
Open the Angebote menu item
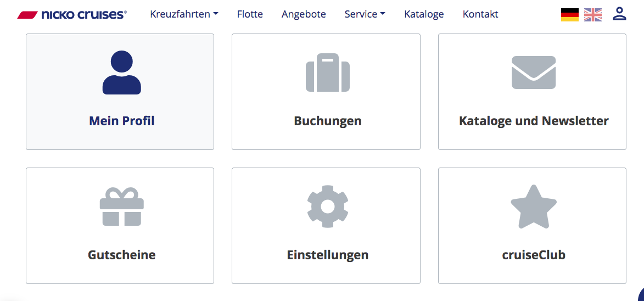tap(304, 14)
